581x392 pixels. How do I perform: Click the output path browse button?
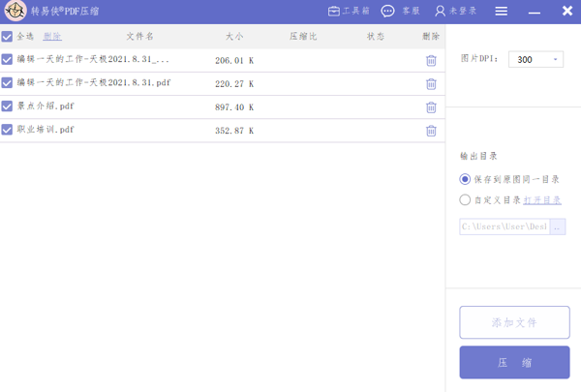point(557,226)
